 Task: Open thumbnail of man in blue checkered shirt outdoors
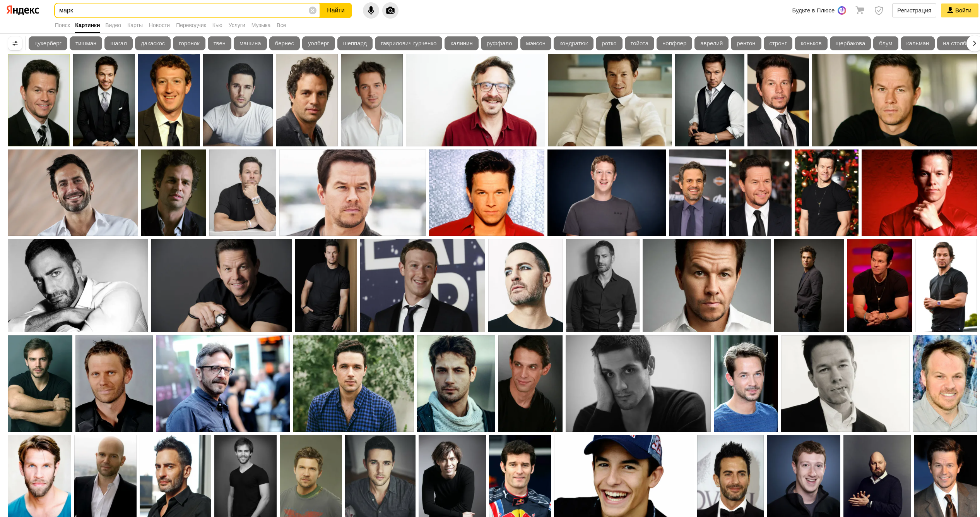pyautogui.click(x=354, y=383)
